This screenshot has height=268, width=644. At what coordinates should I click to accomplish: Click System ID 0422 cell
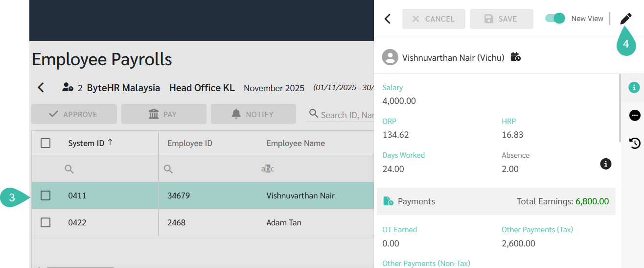[x=77, y=222]
